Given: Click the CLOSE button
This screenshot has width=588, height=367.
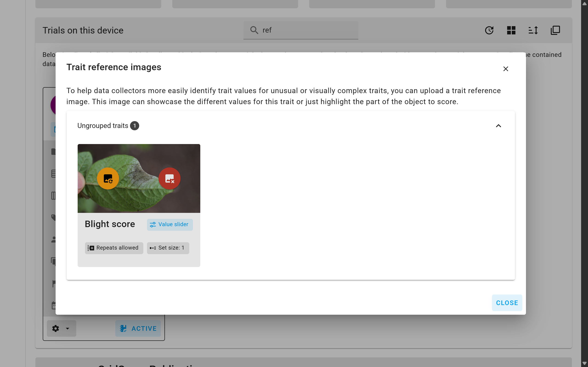Looking at the screenshot, I should [507, 303].
